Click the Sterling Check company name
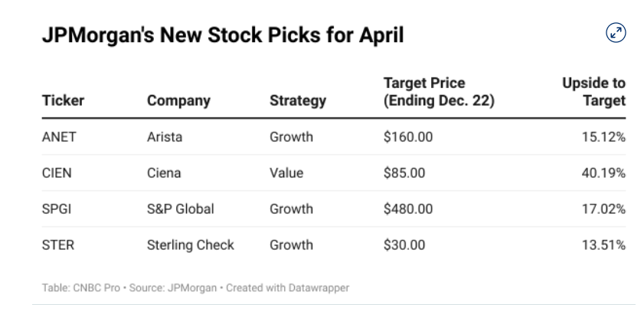Viewport: 644px width, 324px height. tap(191, 245)
